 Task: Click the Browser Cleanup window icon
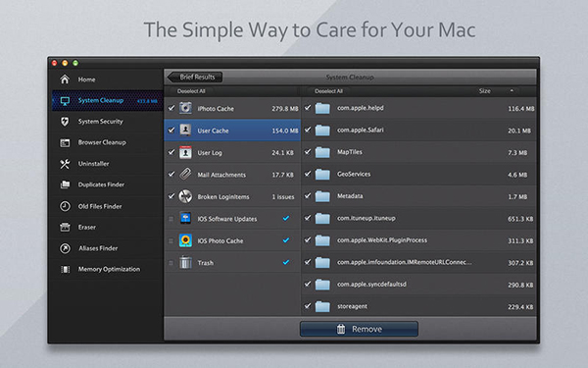point(65,142)
